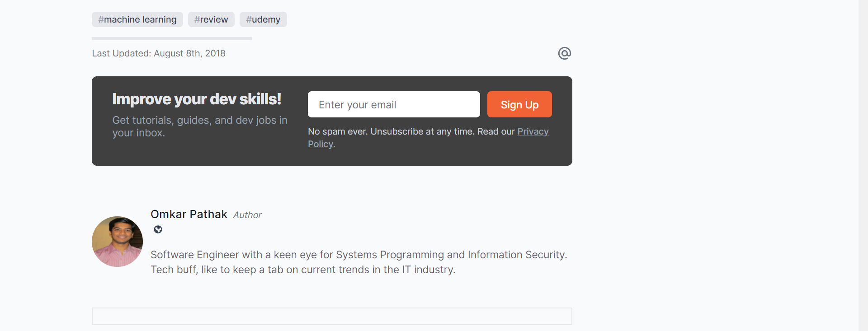Click the @ mention icon
The image size is (868, 331).
[564, 53]
